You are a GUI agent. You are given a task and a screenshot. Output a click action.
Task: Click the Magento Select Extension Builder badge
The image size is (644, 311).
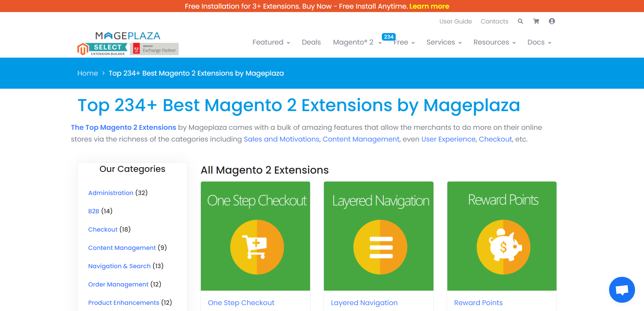point(102,49)
